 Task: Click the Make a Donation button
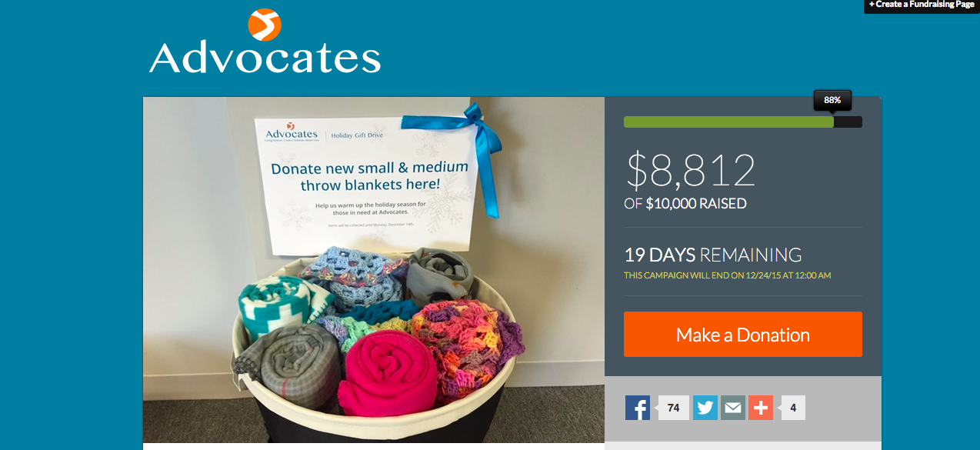(743, 334)
